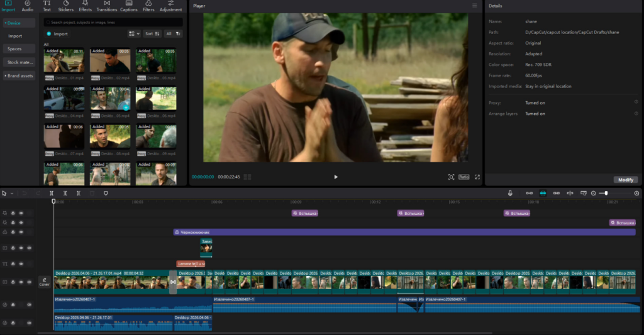This screenshot has height=335, width=644.
Task: Lock the main video track
Action: tap(13, 282)
